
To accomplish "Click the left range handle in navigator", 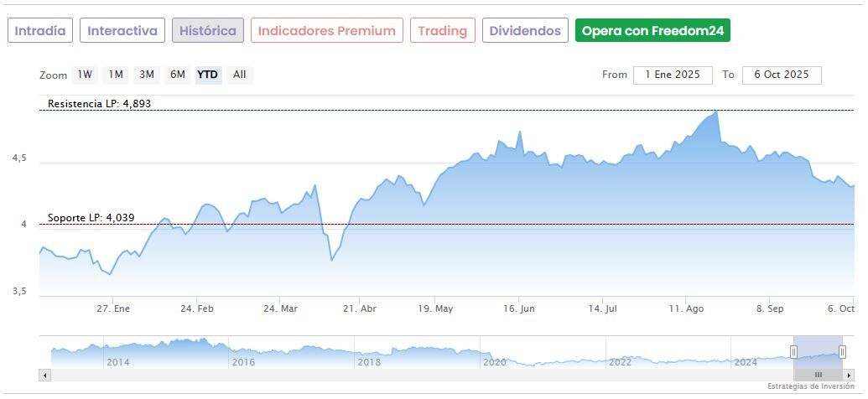I will tap(793, 352).
